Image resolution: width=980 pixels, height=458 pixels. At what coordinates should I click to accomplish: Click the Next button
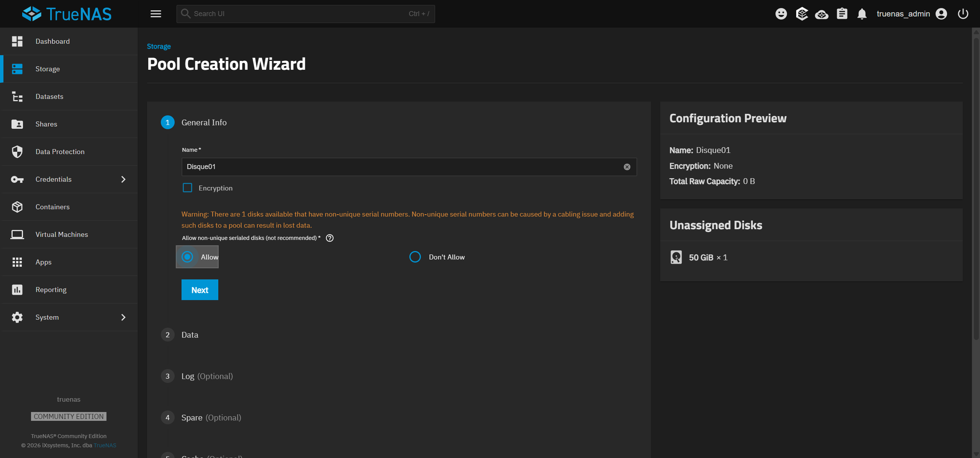coord(200,290)
